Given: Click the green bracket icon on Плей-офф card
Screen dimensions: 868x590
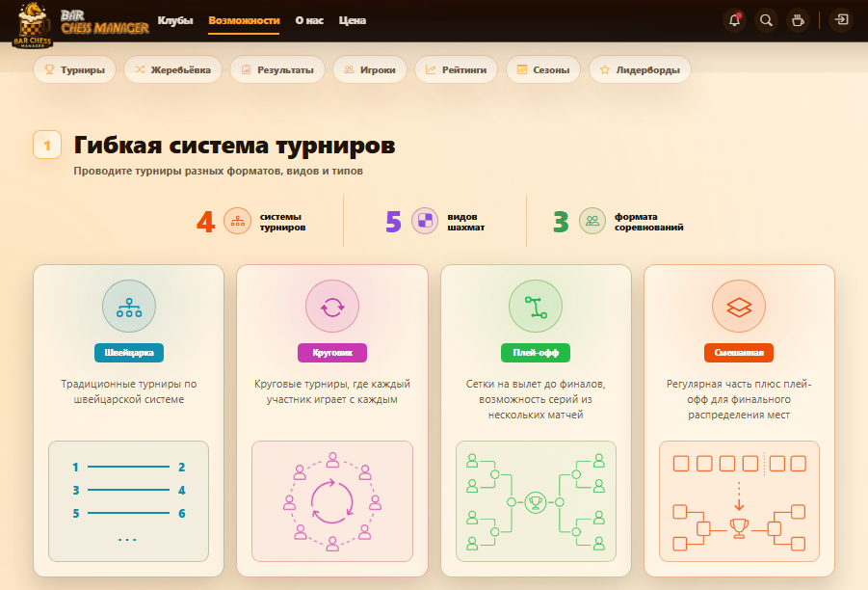Looking at the screenshot, I should coord(536,307).
